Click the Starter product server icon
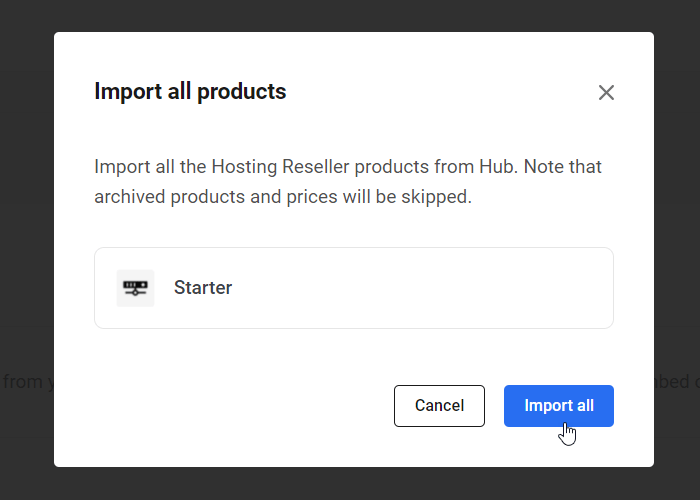The image size is (700, 500). click(x=135, y=288)
